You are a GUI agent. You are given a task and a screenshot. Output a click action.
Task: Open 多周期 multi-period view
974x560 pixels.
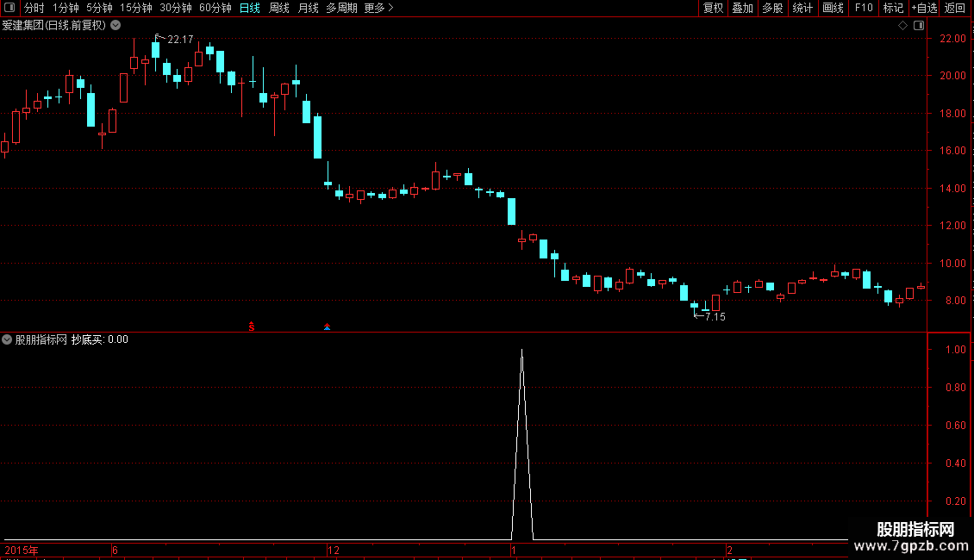(341, 8)
